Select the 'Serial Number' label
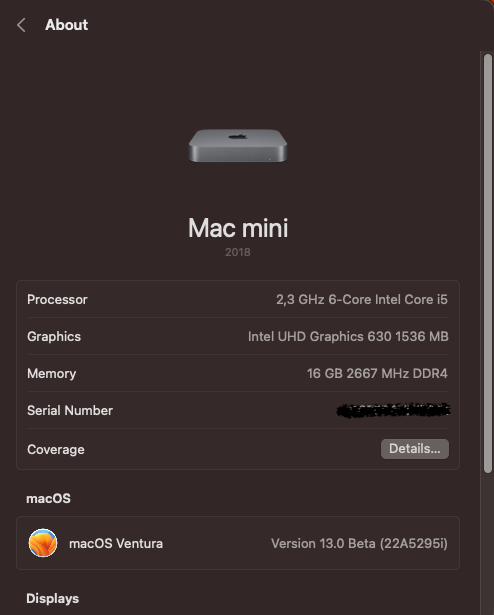 70,410
